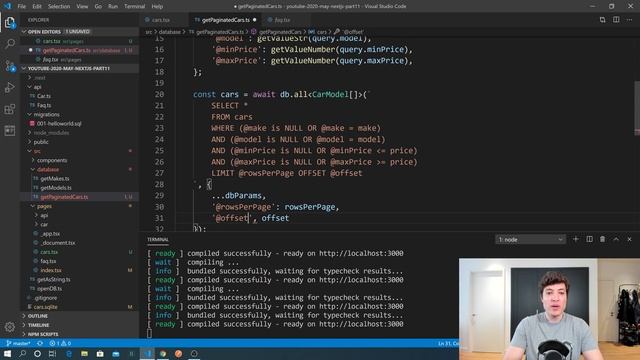Close the terminal panel
This screenshot has width=640, height=360.
point(629,239)
